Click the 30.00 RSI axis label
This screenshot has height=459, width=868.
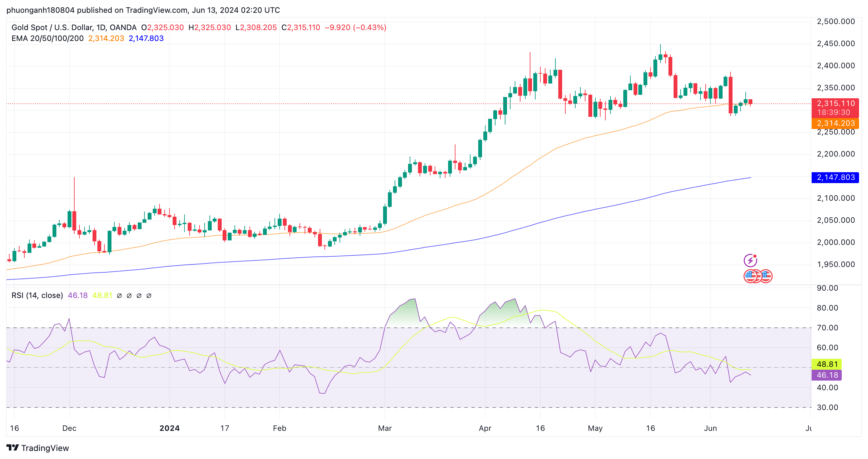pos(827,407)
